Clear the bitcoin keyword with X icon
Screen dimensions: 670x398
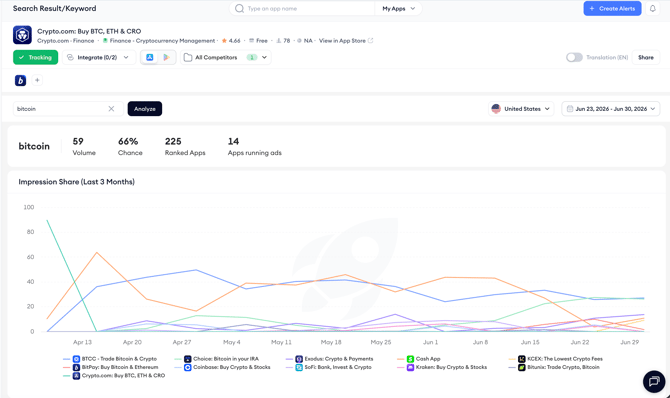(x=111, y=109)
